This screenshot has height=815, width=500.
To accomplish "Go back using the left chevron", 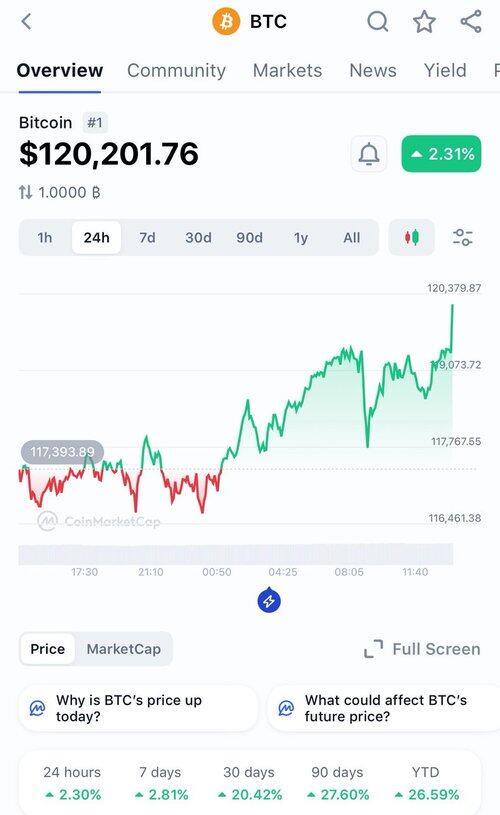I will (27, 22).
